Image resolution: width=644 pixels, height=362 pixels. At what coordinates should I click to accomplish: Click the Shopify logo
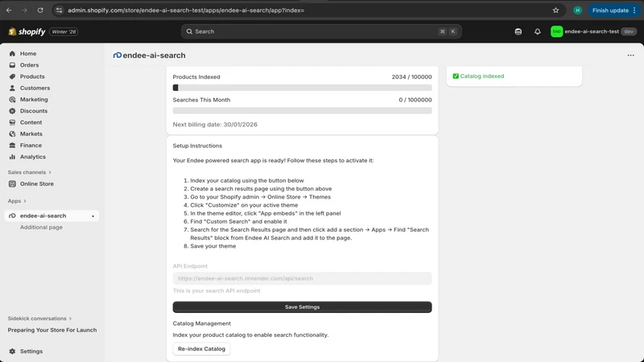point(27,31)
